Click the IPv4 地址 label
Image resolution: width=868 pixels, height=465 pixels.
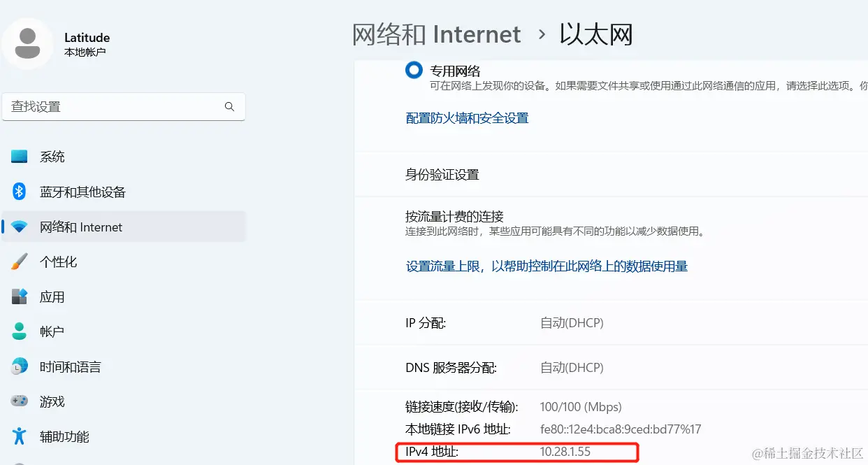tap(432, 452)
